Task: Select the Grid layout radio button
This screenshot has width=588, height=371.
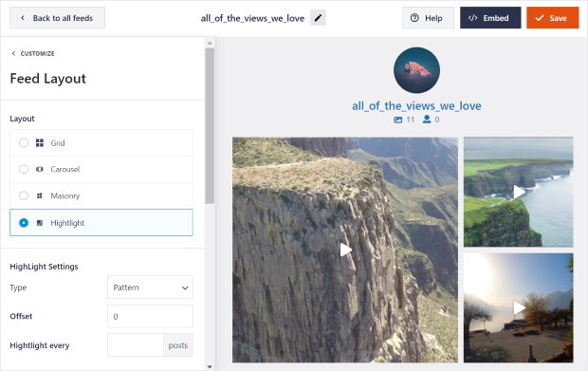Action: [x=24, y=143]
